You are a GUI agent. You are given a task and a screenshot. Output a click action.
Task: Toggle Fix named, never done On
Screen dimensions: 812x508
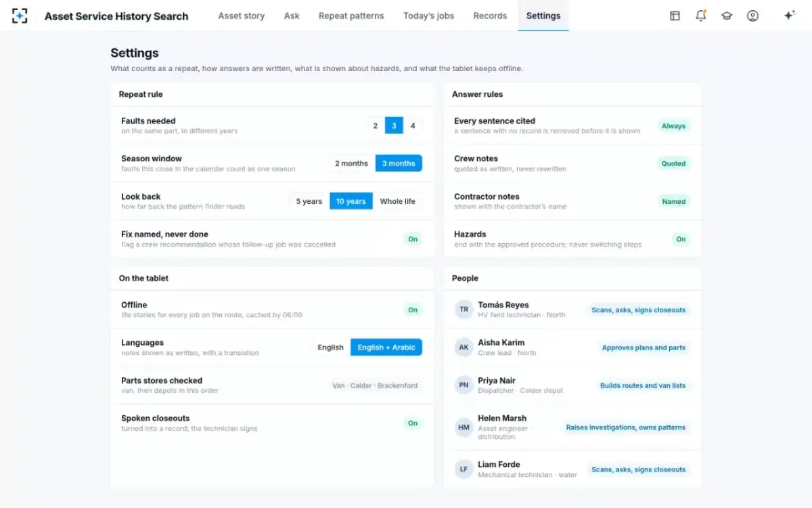(x=413, y=239)
